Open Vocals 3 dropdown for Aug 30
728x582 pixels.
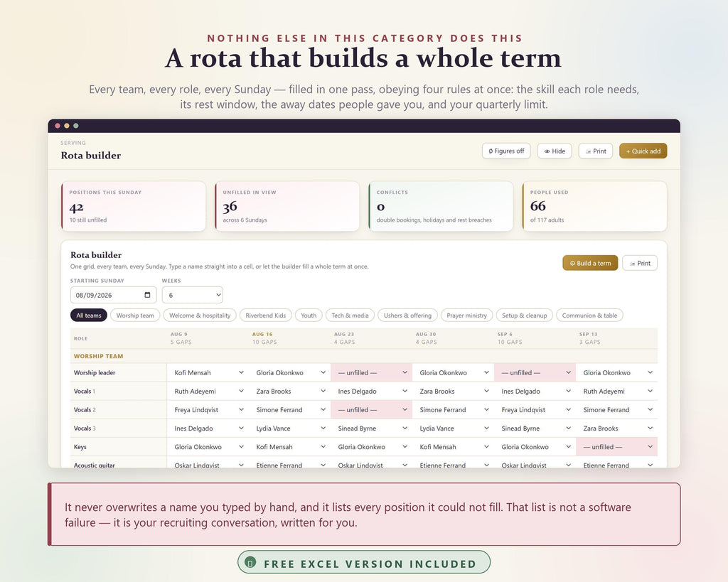point(453,429)
